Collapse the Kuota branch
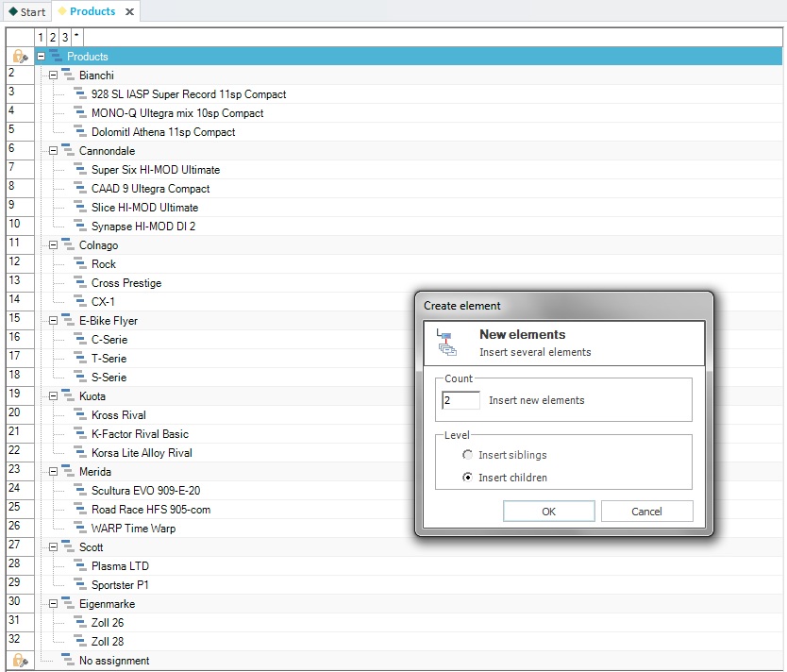The width and height of the screenshot is (787, 672). point(53,396)
